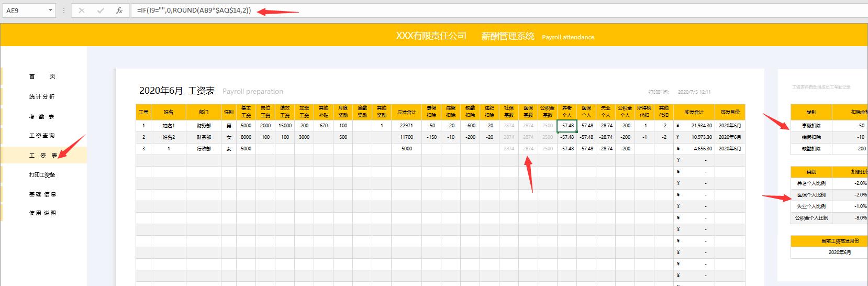Image resolution: width=868 pixels, height=286 pixels.
Task: Select cell with value 22971
Action: (406, 126)
